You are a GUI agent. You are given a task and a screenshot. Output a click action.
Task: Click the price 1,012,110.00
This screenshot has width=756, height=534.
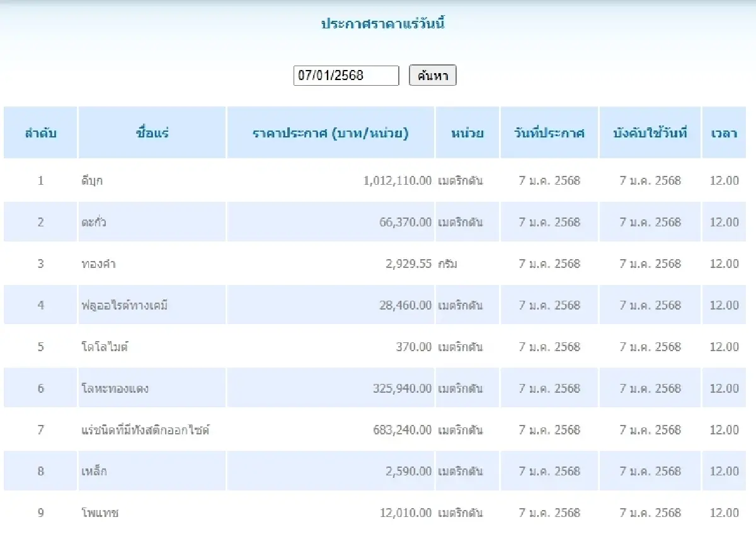398,181
